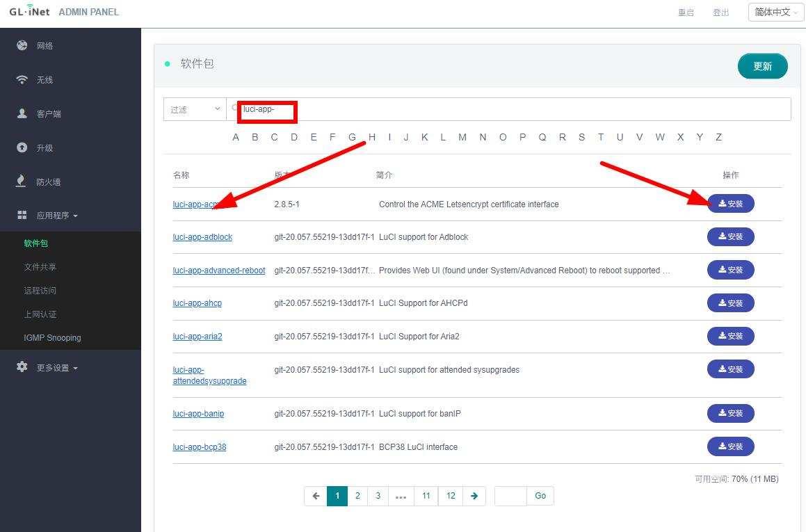Image resolution: width=806 pixels, height=532 pixels.
Task: Click the 登出 logout link
Action: (x=720, y=13)
